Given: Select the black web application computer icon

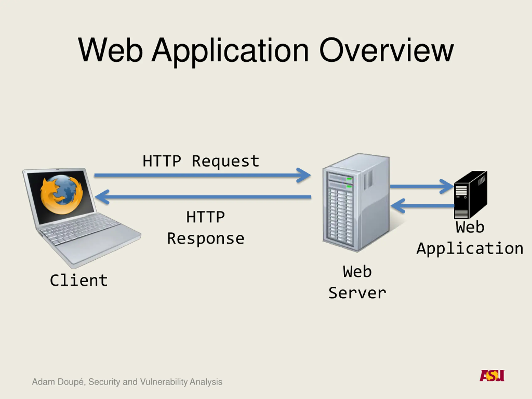Looking at the screenshot, I should pos(471,195).
